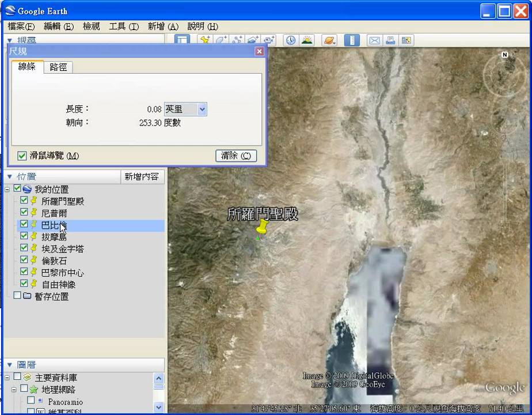Click the layers list scroll up arrow
The image size is (532, 415).
pos(159,378)
